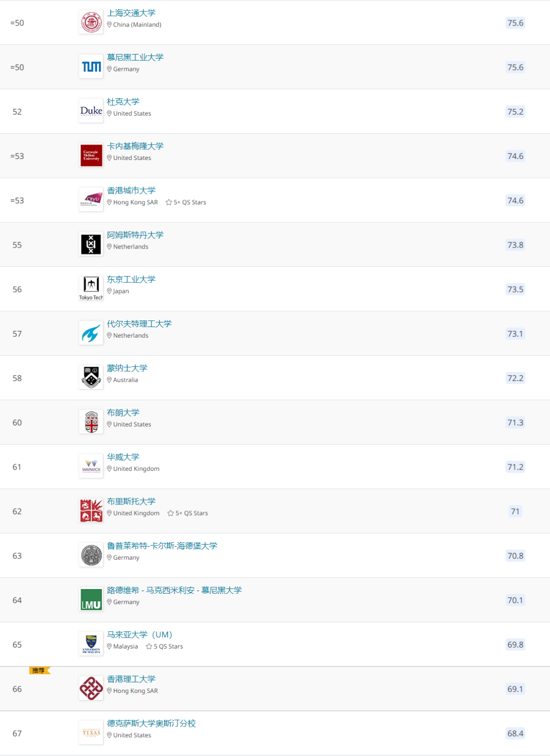The height and width of the screenshot is (756, 550).
Task: Open 慕尼黑工业大学 university page
Action: (x=135, y=58)
